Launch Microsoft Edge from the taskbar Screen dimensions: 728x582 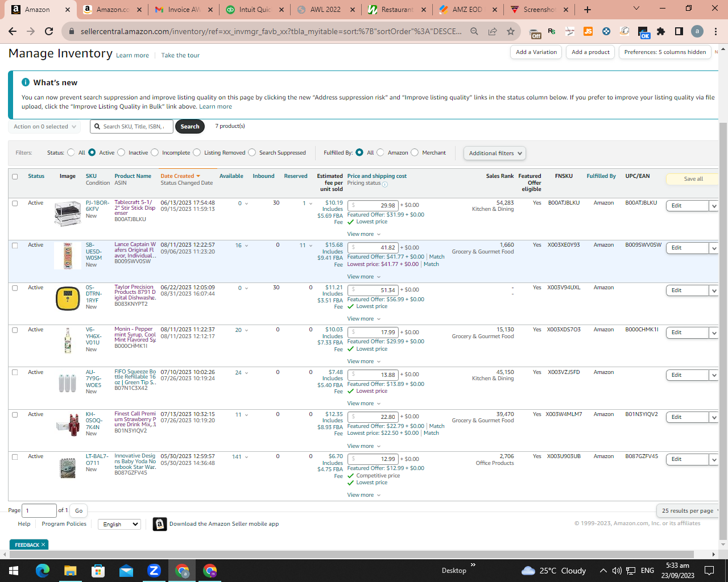tap(43, 571)
